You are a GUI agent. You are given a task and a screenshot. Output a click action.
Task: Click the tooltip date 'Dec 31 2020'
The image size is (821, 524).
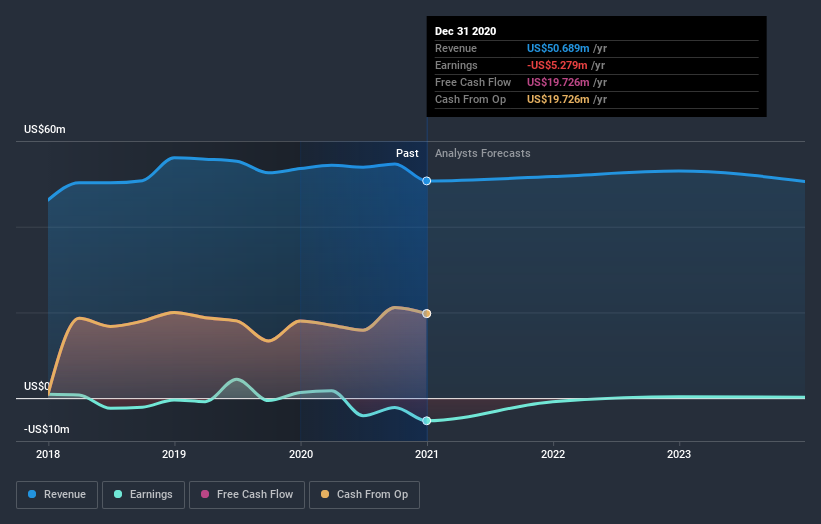point(465,31)
